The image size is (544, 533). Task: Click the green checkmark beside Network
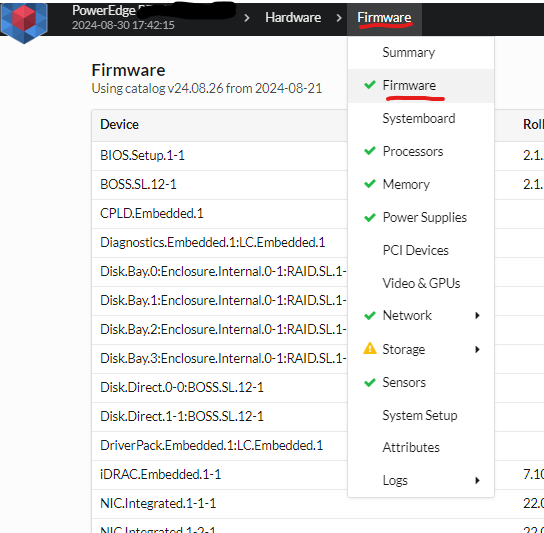click(x=370, y=315)
